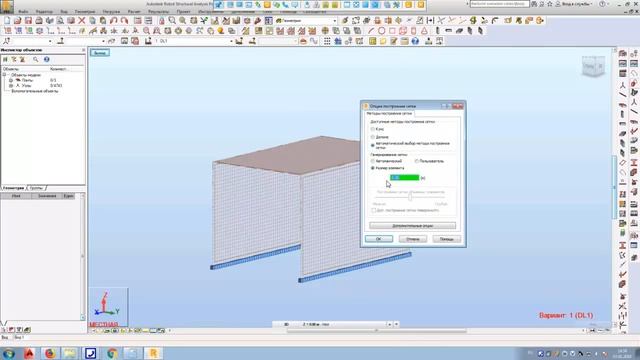Select Размер элемента radio button
640x360 pixels.
(373, 168)
